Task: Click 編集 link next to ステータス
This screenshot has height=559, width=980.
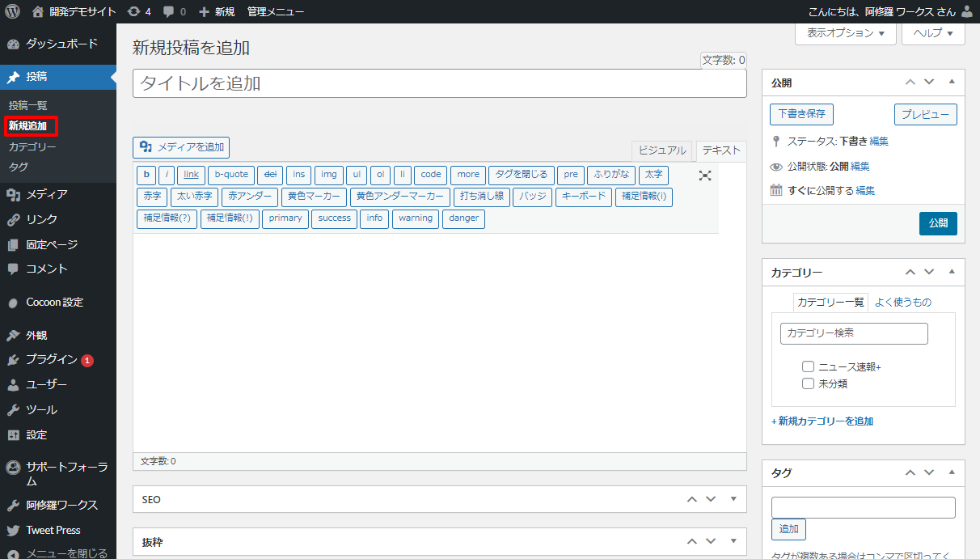Action: 879,141
